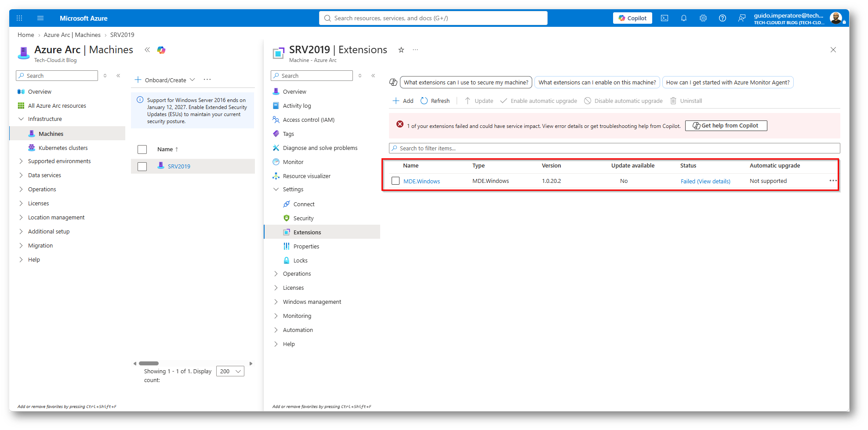Sort machines by the Name column arrow
This screenshot has height=430, width=868.
click(177, 149)
